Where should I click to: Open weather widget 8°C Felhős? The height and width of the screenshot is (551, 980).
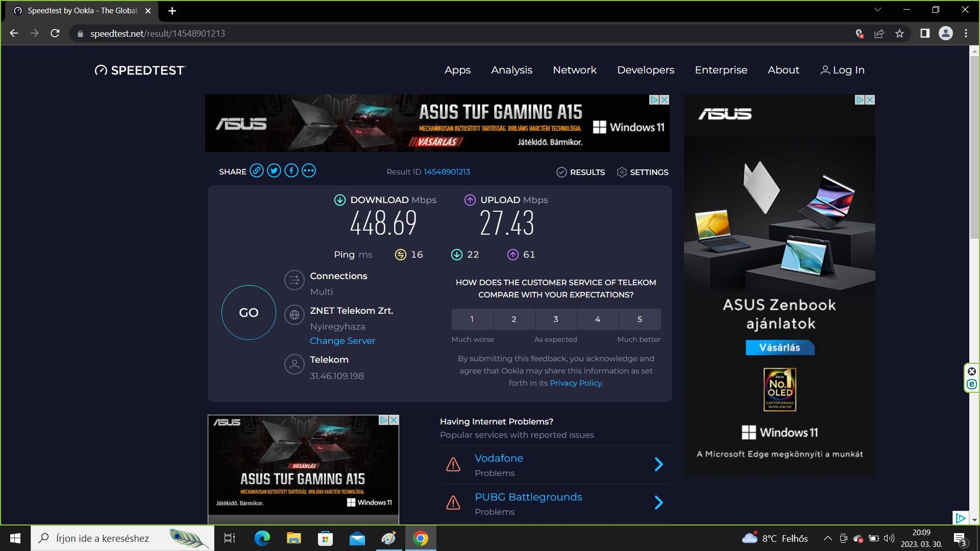775,538
